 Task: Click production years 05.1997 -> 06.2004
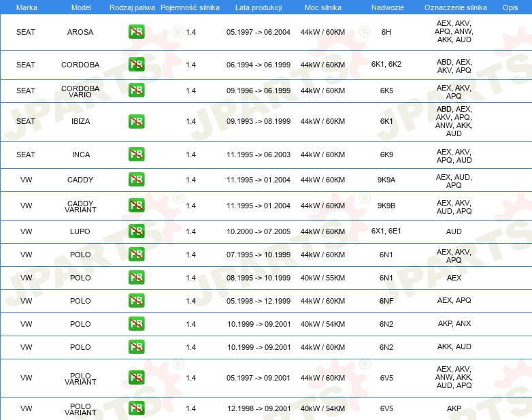259,32
